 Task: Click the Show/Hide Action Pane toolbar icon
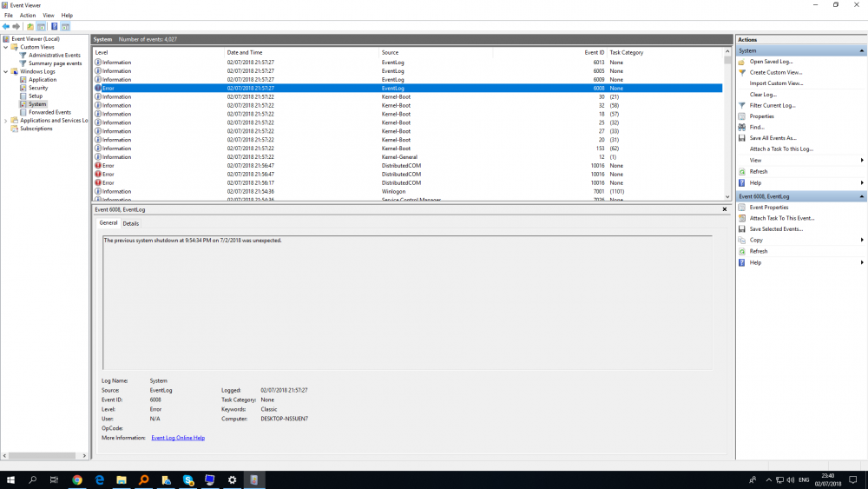pos(65,27)
